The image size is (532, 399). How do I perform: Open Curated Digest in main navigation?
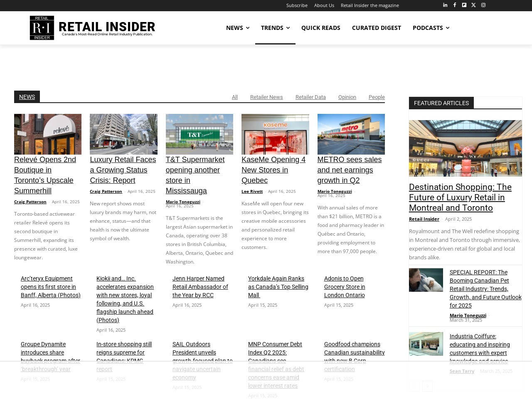377,28
